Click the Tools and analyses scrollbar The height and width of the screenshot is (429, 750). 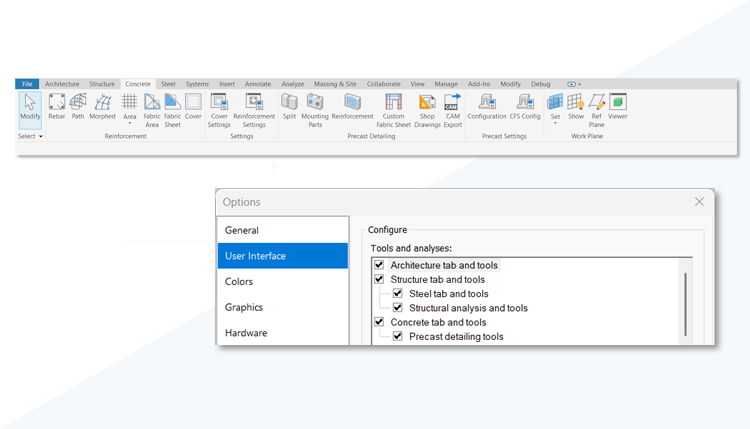coord(685,304)
